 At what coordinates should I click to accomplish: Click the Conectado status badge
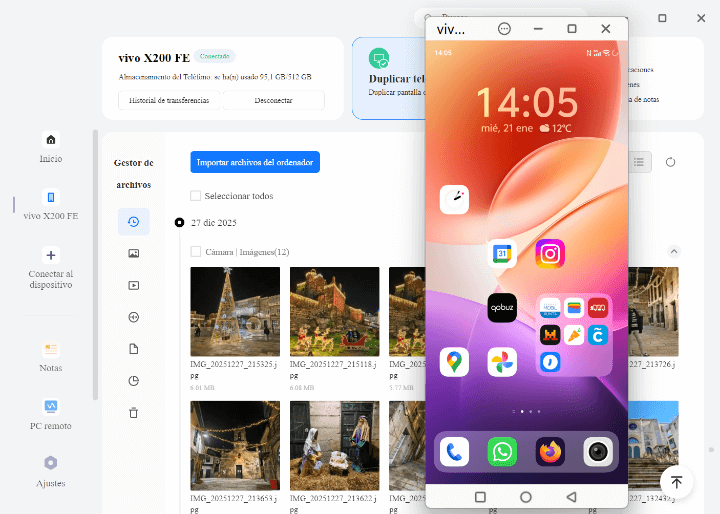tap(214, 56)
